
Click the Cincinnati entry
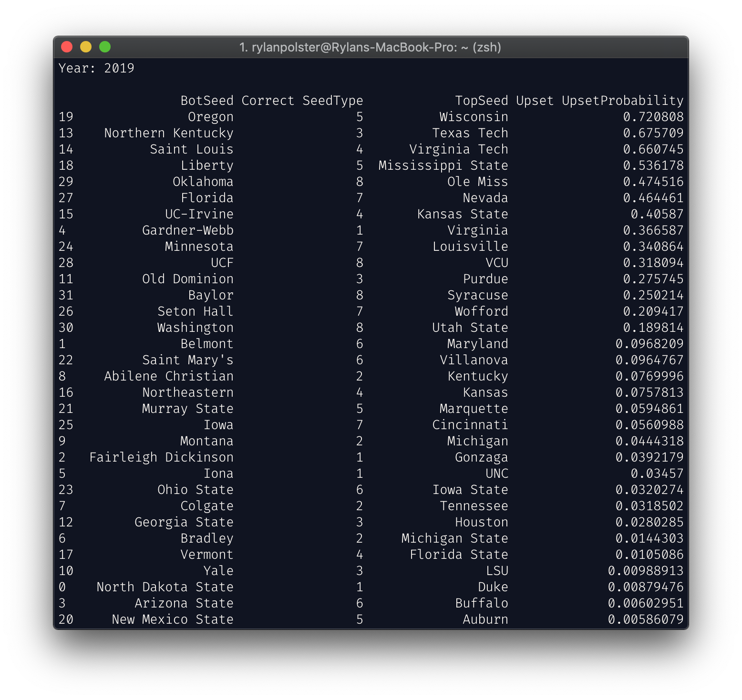tap(470, 425)
